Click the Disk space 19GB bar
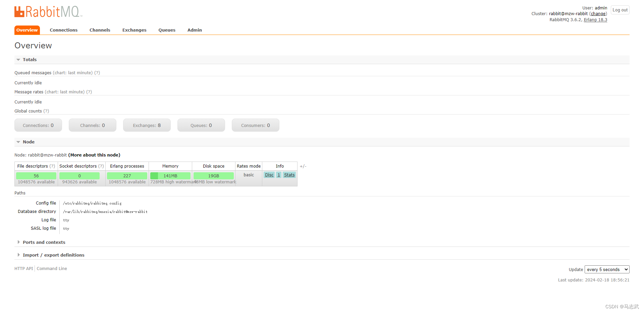The height and width of the screenshot is (312, 644). (214, 176)
